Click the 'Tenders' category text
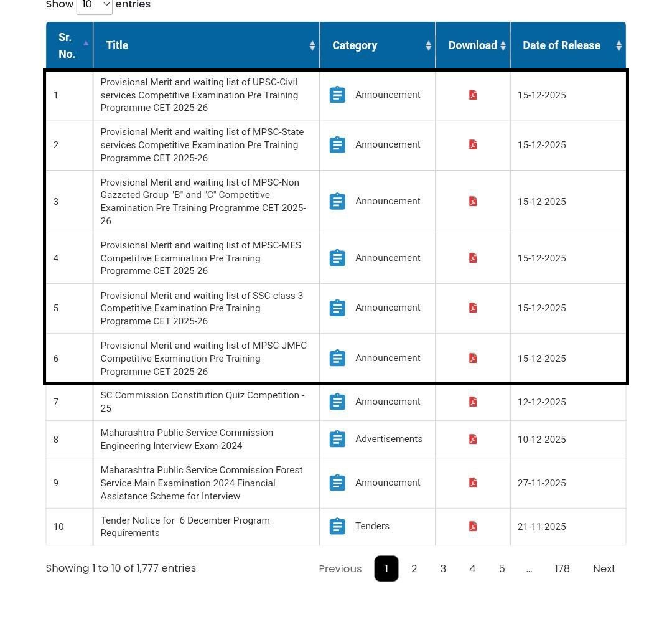The width and height of the screenshot is (672, 617). tap(373, 526)
